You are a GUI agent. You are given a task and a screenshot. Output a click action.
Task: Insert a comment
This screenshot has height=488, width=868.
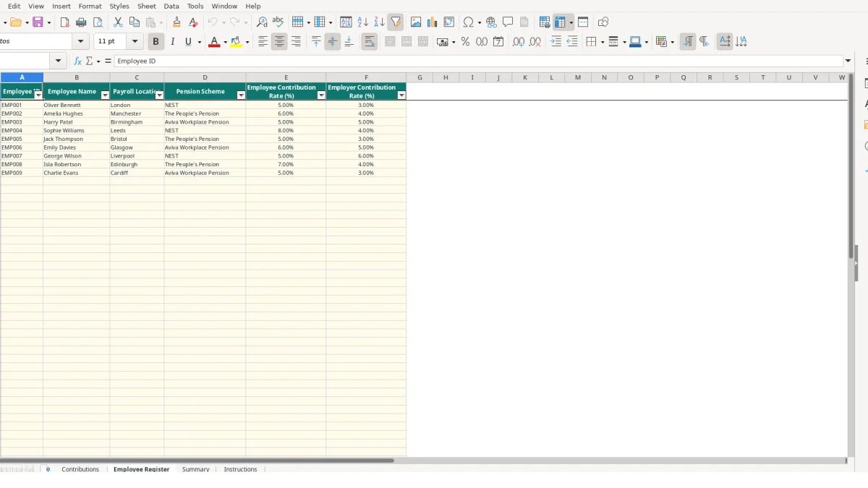coord(508,22)
